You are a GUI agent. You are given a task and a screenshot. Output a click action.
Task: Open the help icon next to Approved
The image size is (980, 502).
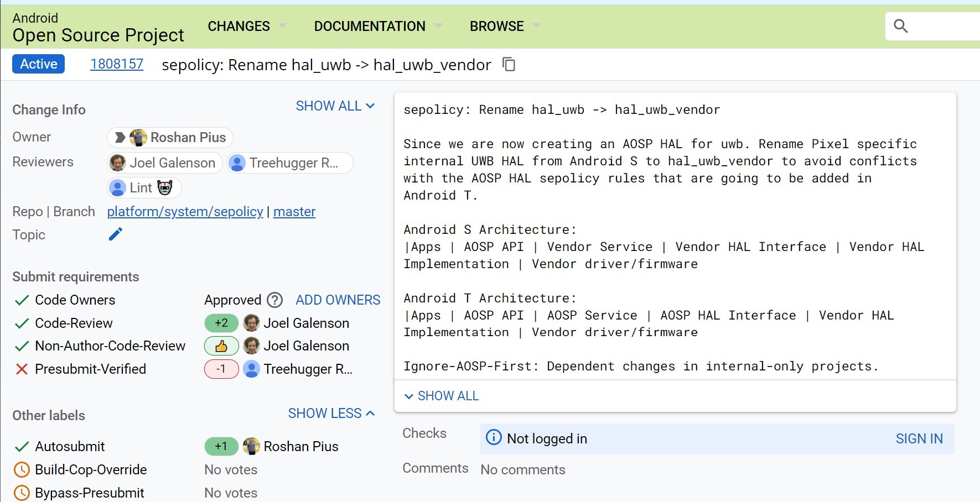(274, 300)
